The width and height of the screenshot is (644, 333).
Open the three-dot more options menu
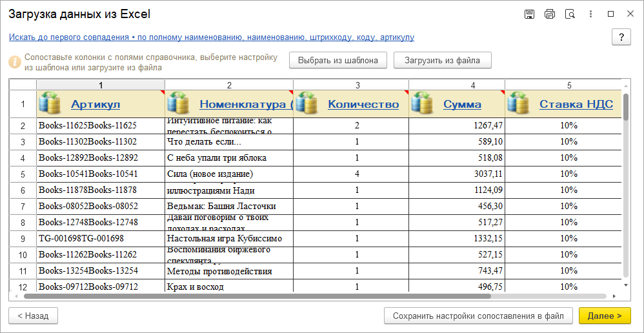click(x=590, y=14)
